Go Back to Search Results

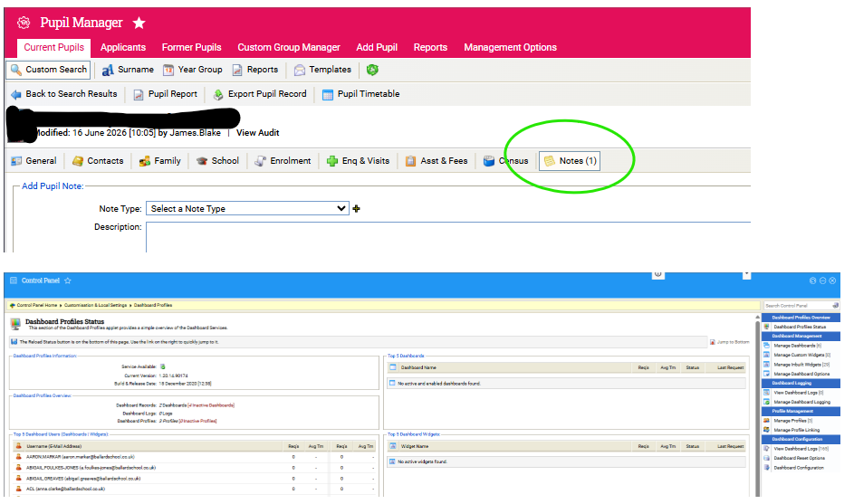pos(63,94)
